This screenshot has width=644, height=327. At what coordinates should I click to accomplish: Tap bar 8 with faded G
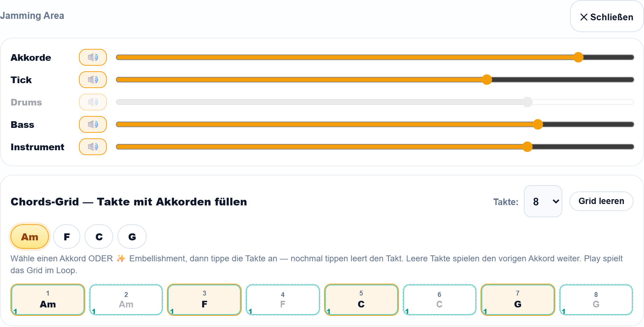tap(596, 300)
